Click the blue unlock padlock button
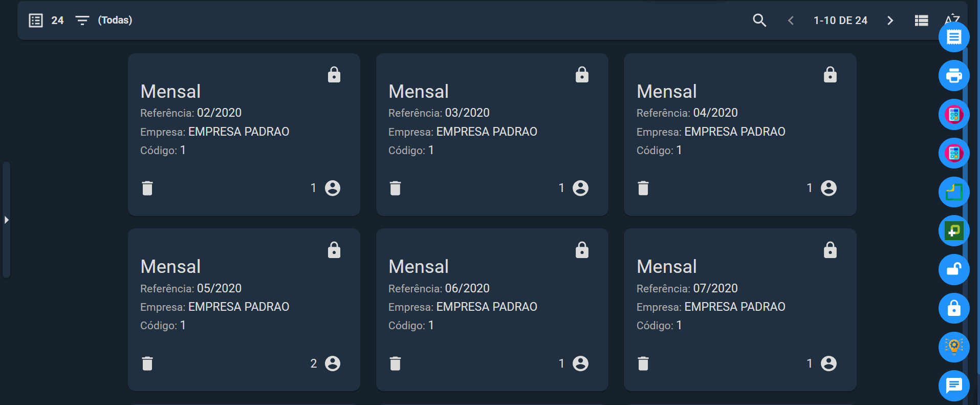Image resolution: width=980 pixels, height=405 pixels. coord(954,269)
